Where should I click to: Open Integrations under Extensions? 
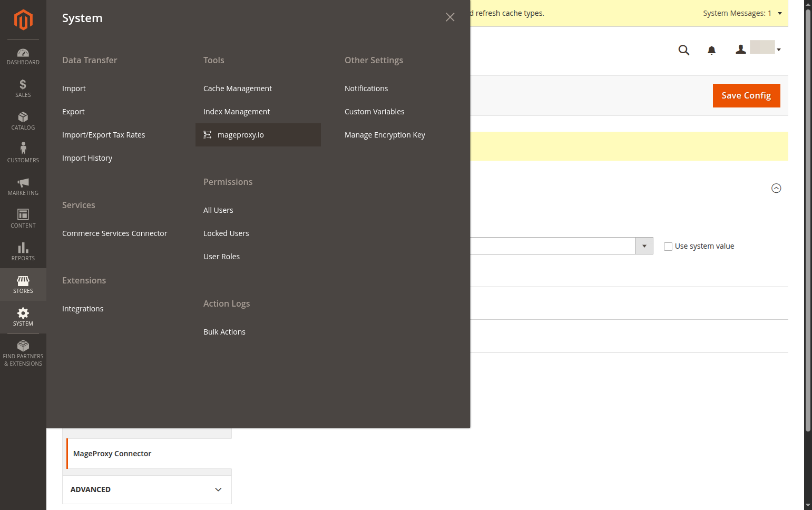[x=83, y=309]
